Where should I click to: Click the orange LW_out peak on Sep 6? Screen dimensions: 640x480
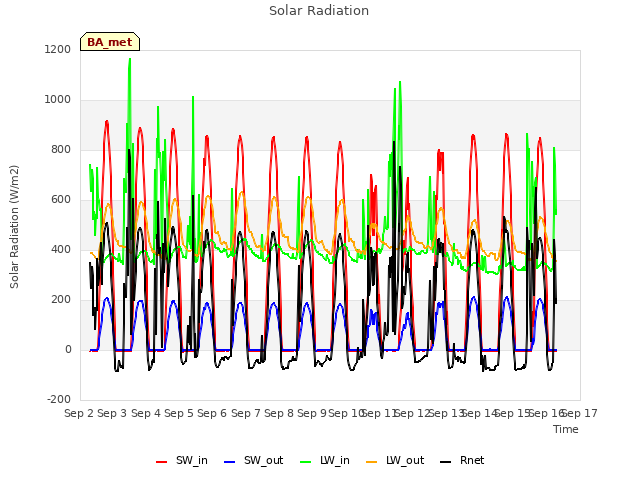(242, 192)
